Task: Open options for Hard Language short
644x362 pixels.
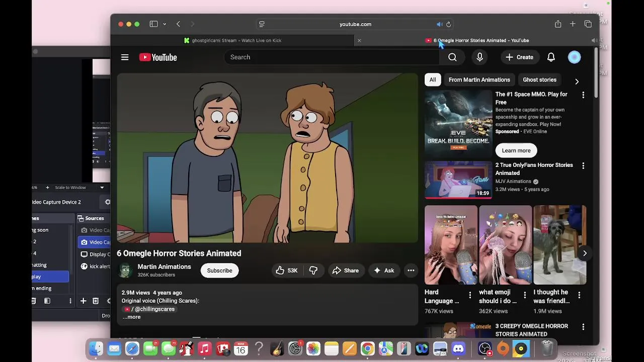Action: [x=470, y=295]
